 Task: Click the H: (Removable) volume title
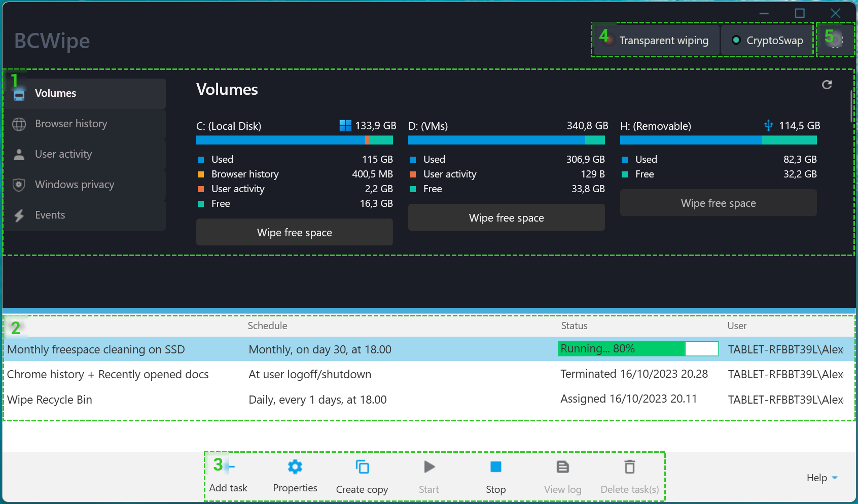[x=656, y=126]
